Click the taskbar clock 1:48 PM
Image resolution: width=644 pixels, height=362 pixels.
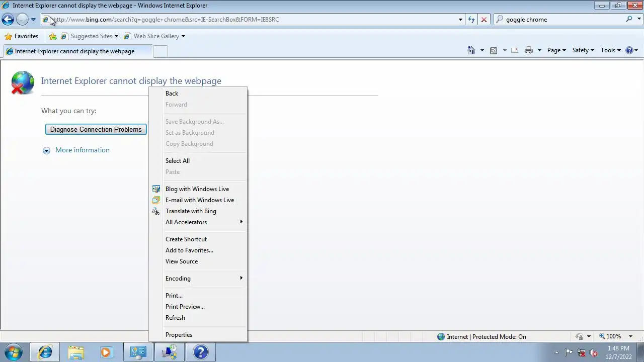pyautogui.click(x=618, y=348)
